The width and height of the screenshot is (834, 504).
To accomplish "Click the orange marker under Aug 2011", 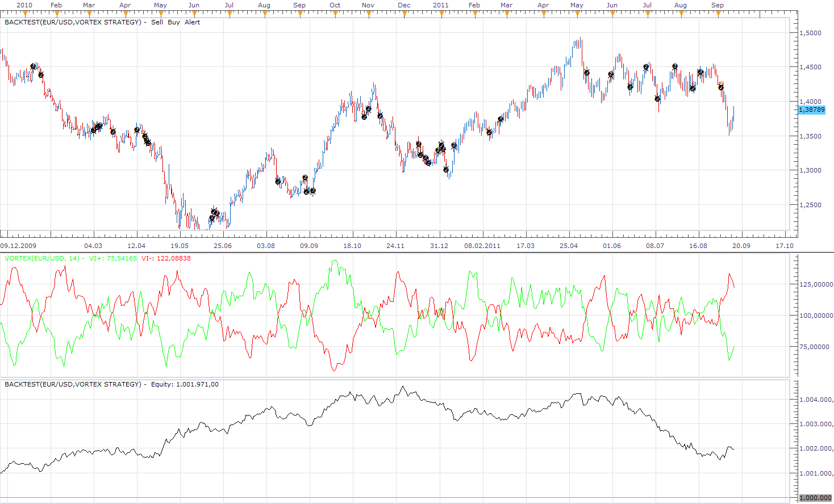I will coord(681,14).
